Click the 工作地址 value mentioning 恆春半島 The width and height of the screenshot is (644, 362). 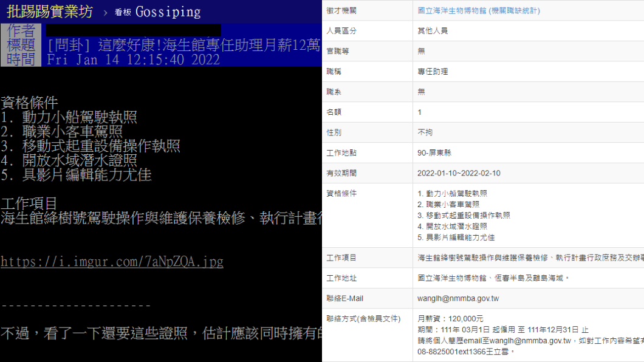[493, 278]
